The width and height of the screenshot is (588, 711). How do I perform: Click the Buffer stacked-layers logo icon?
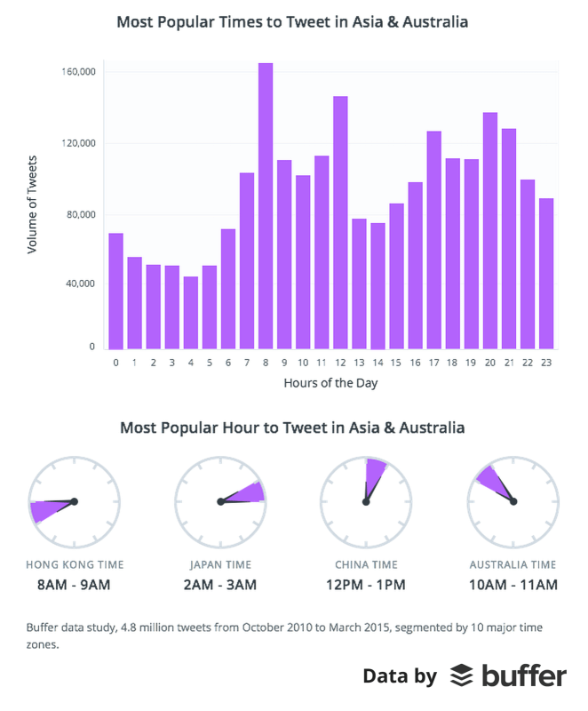click(461, 675)
